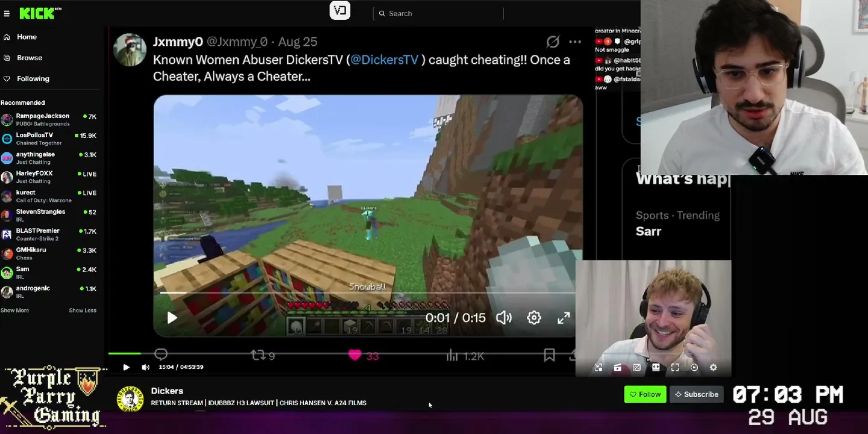Click the Sarr trending topic

click(x=649, y=231)
